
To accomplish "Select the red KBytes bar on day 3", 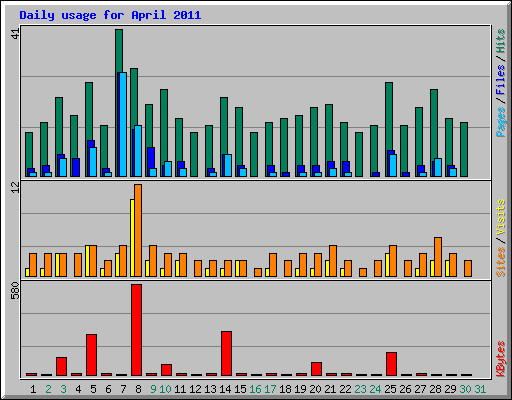I will point(61,366).
